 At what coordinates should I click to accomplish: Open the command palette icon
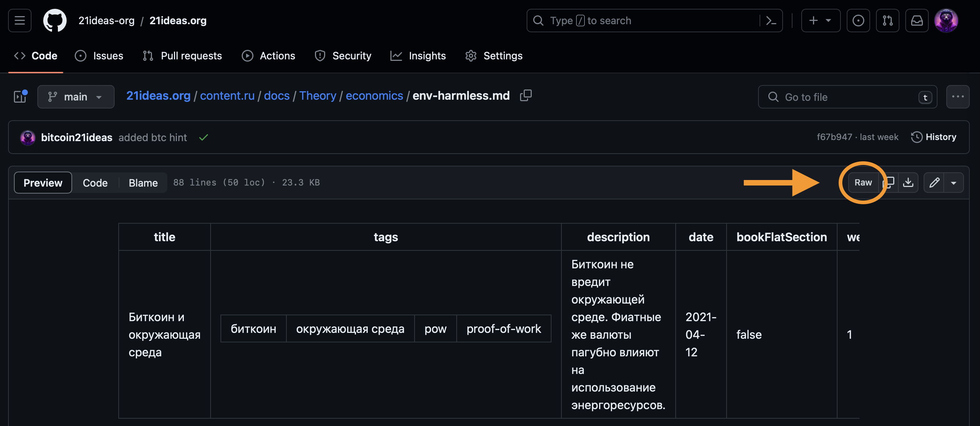click(771, 21)
